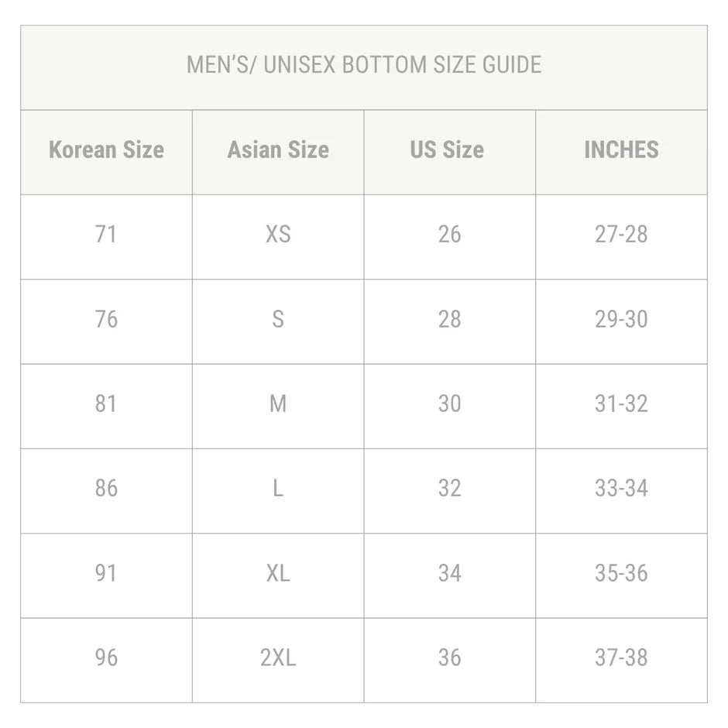Click the 29-30 inches cell
The width and height of the screenshot is (728, 728).
[621, 319]
